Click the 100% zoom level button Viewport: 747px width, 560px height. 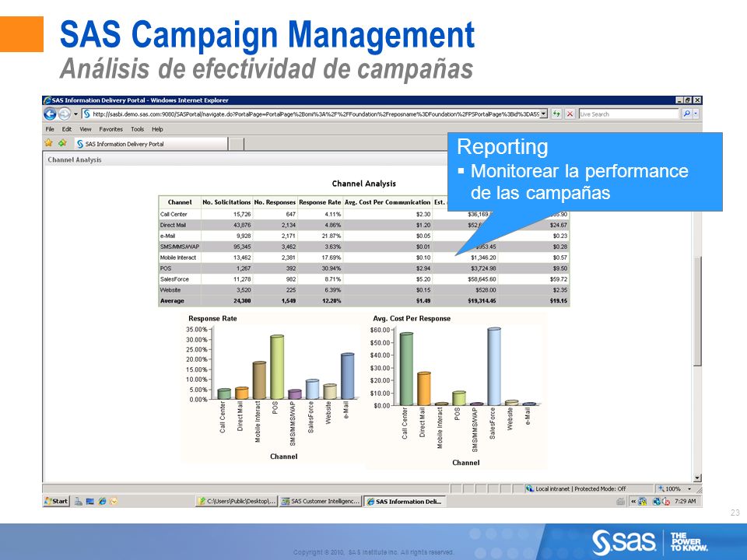click(670, 488)
